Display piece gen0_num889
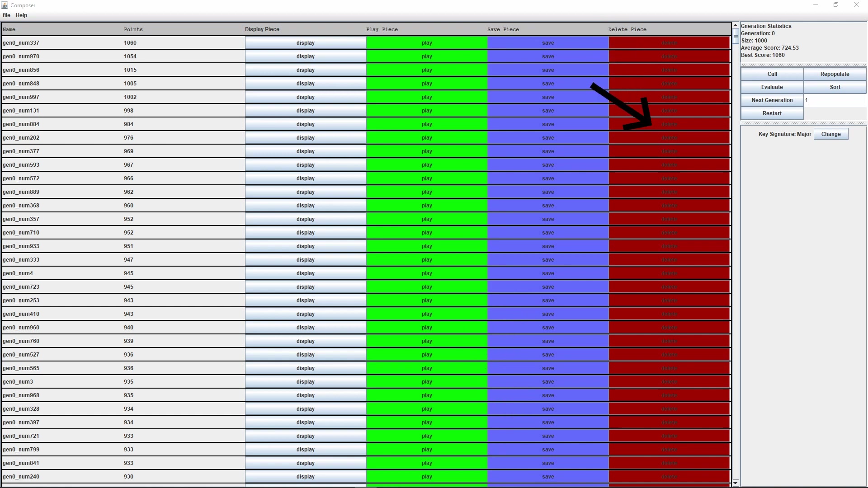868x488 pixels. pos(306,192)
